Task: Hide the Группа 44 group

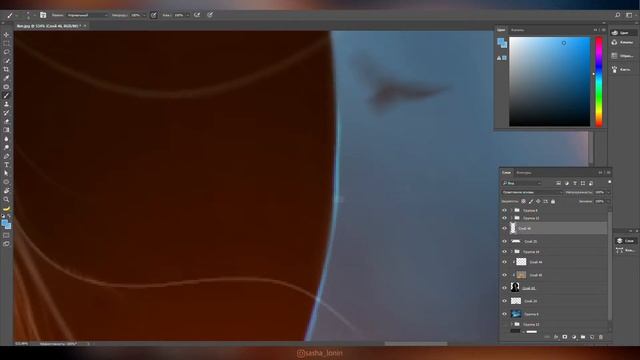Action: [504, 251]
